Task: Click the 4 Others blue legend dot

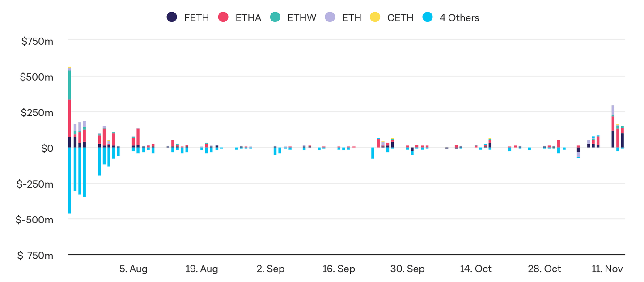Action: [x=427, y=17]
